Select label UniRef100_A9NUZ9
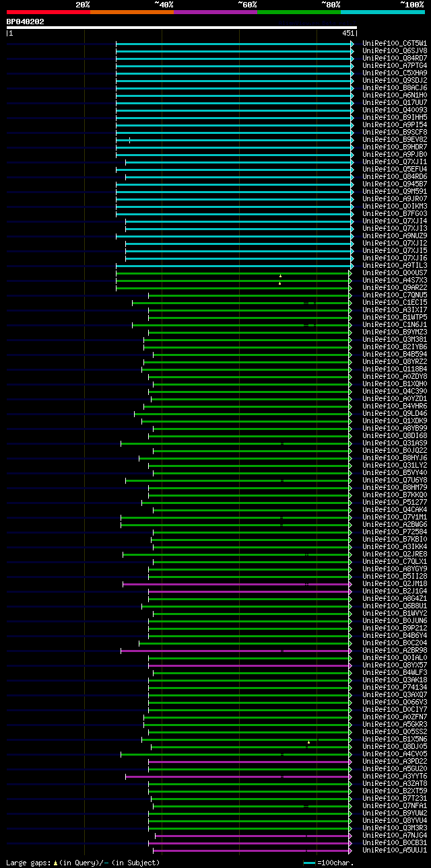The height and width of the screenshot is (868, 431). 395,236
